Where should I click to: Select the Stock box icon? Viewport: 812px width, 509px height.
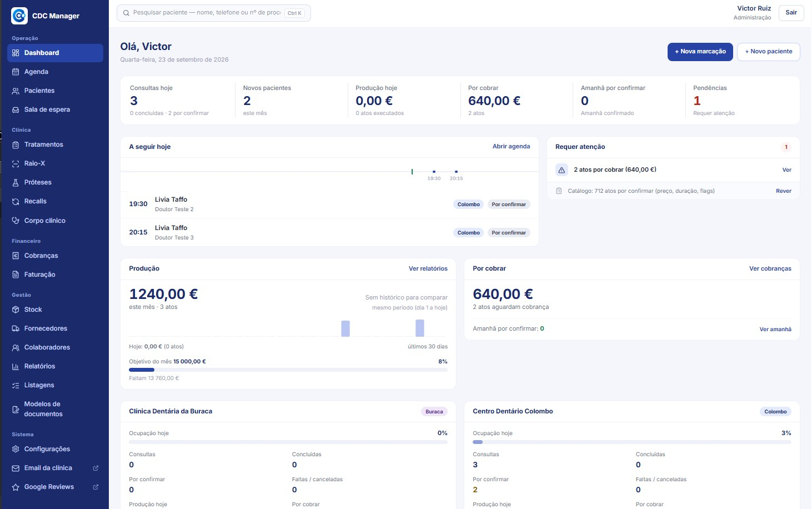click(x=16, y=310)
